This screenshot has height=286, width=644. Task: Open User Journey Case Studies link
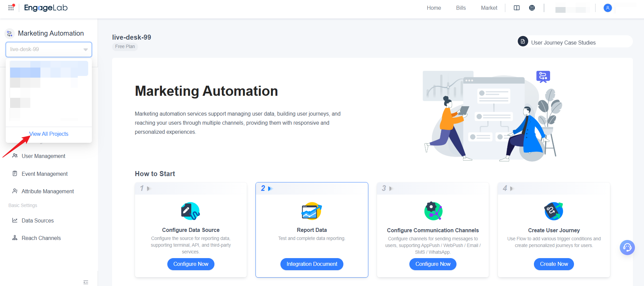point(563,43)
